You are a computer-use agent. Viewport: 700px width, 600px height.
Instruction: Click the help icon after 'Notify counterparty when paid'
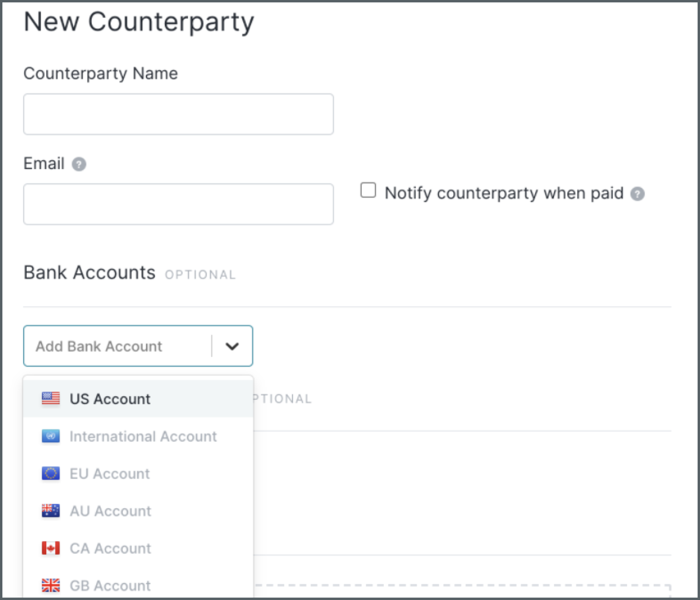[638, 194]
